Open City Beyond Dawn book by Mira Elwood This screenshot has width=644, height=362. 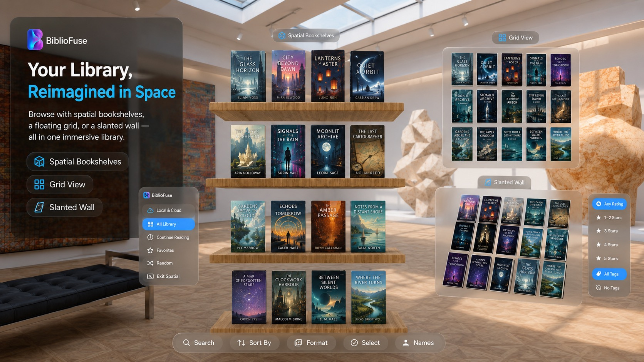tap(288, 76)
